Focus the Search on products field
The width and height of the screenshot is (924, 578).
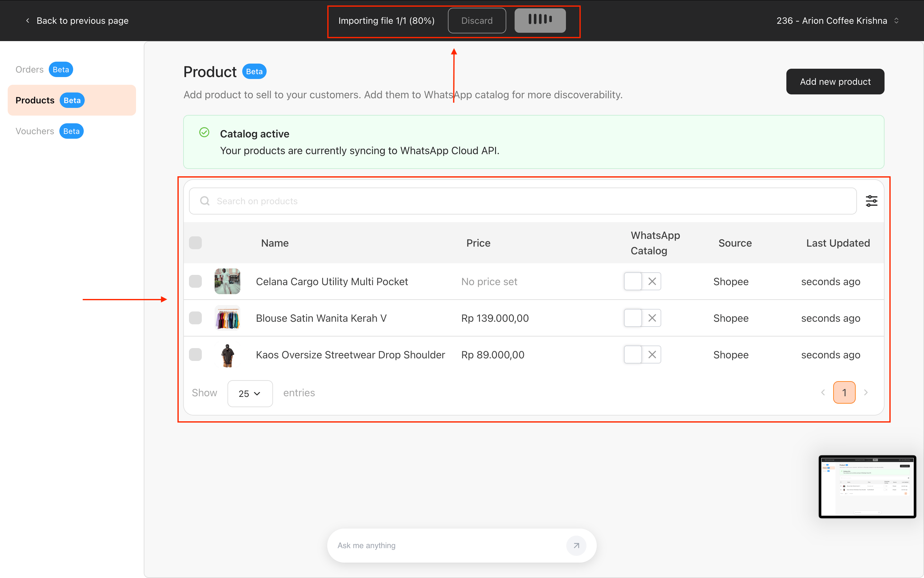523,201
